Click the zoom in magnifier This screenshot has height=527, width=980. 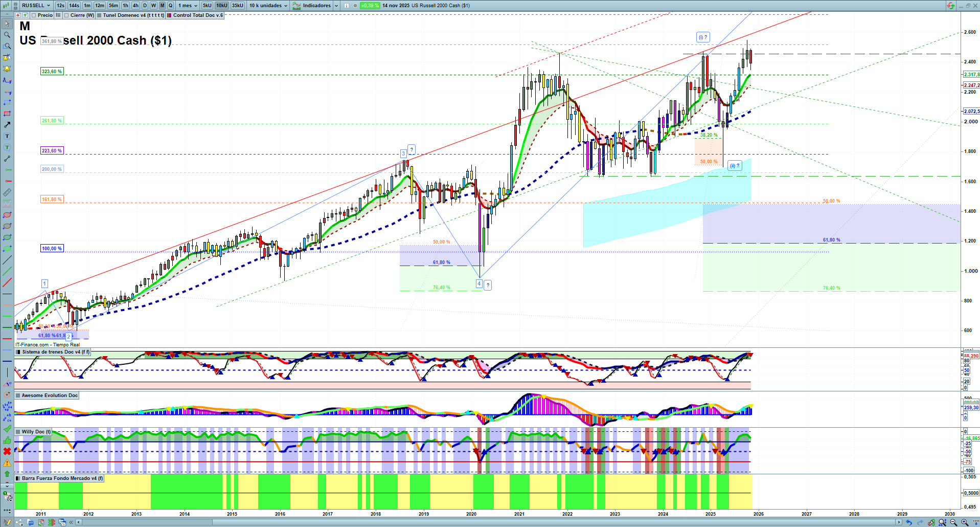[965, 522]
